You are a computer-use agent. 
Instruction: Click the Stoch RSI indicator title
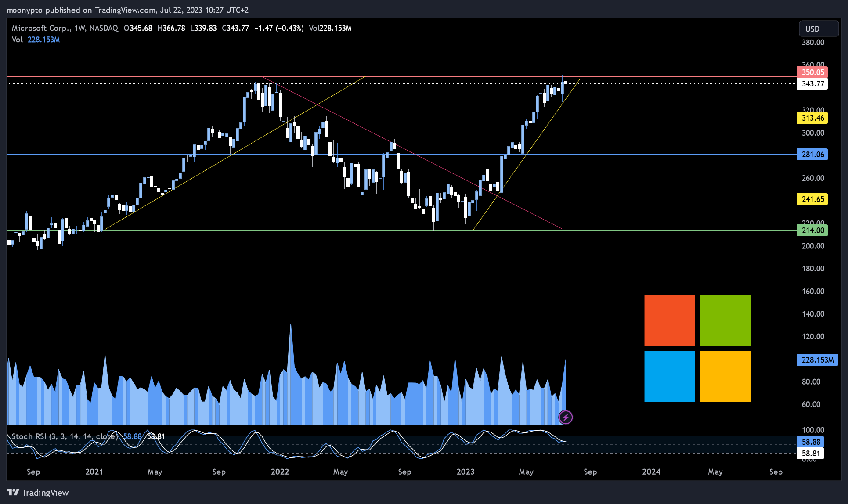[x=65, y=436]
